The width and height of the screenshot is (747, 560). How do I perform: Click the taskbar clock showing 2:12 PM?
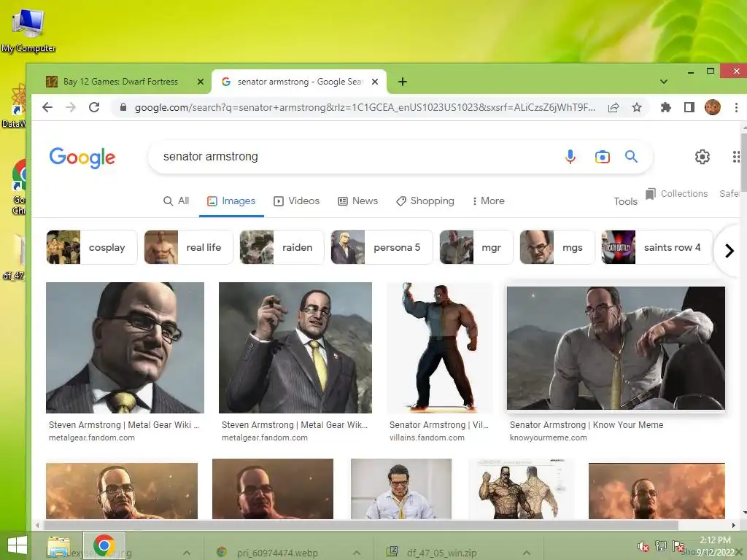coord(715,545)
